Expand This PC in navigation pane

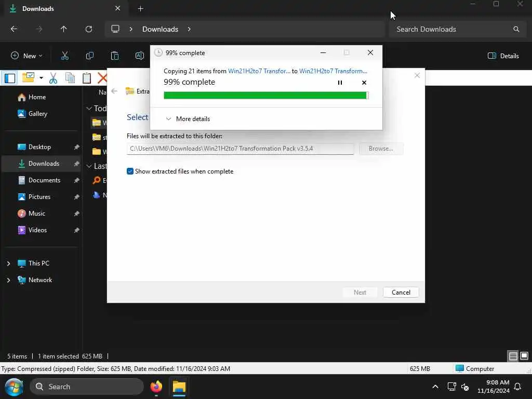[x=8, y=263]
